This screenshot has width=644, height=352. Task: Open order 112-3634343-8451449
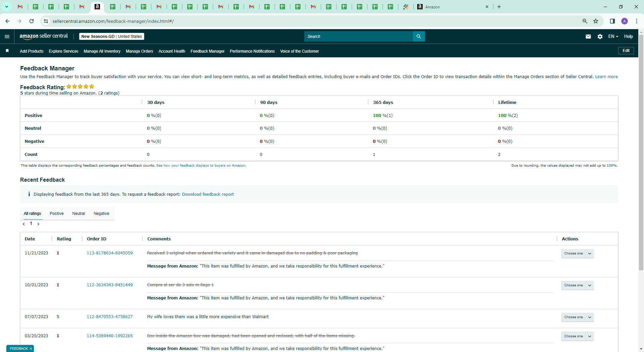110,285
